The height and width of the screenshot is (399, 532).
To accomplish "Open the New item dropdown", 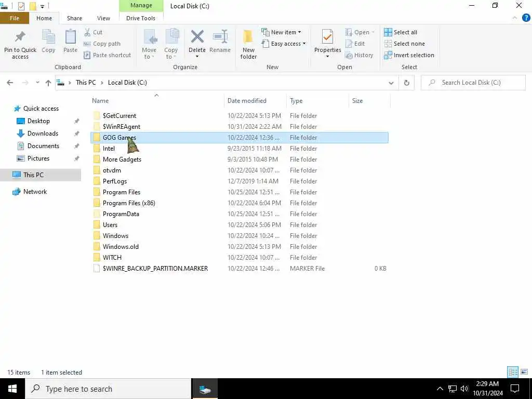I will 281,32.
